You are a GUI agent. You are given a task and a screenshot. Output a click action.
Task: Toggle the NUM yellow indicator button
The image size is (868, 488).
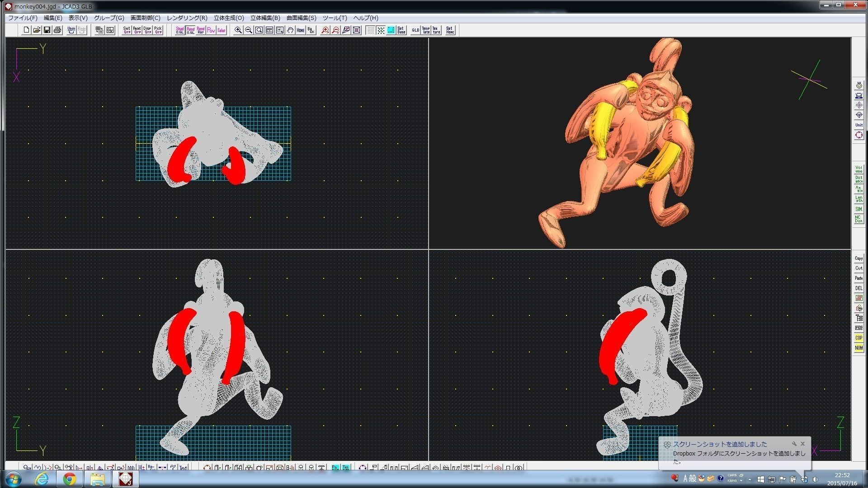pos(859,348)
